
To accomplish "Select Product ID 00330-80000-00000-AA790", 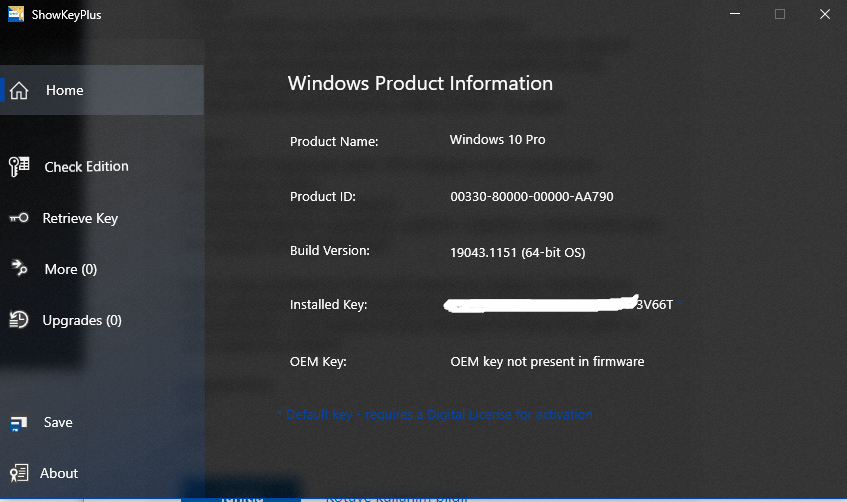I will coord(532,197).
